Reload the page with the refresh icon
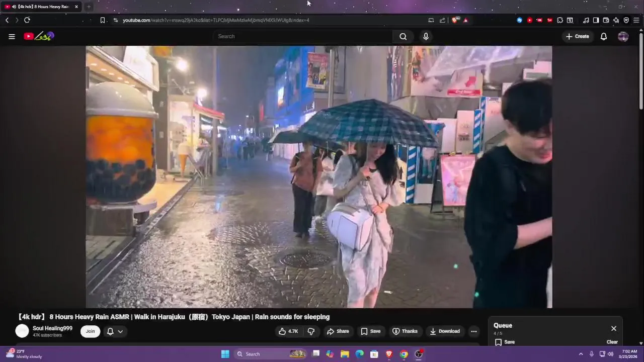 27,20
